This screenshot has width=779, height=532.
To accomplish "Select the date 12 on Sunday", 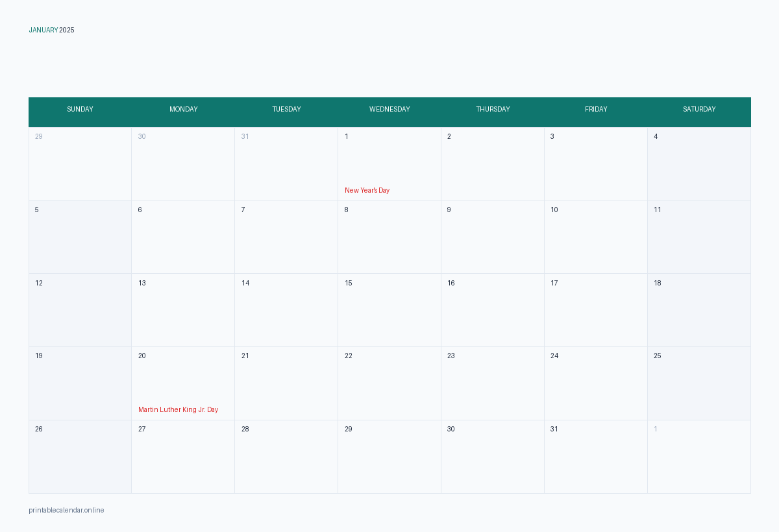I will click(x=80, y=310).
